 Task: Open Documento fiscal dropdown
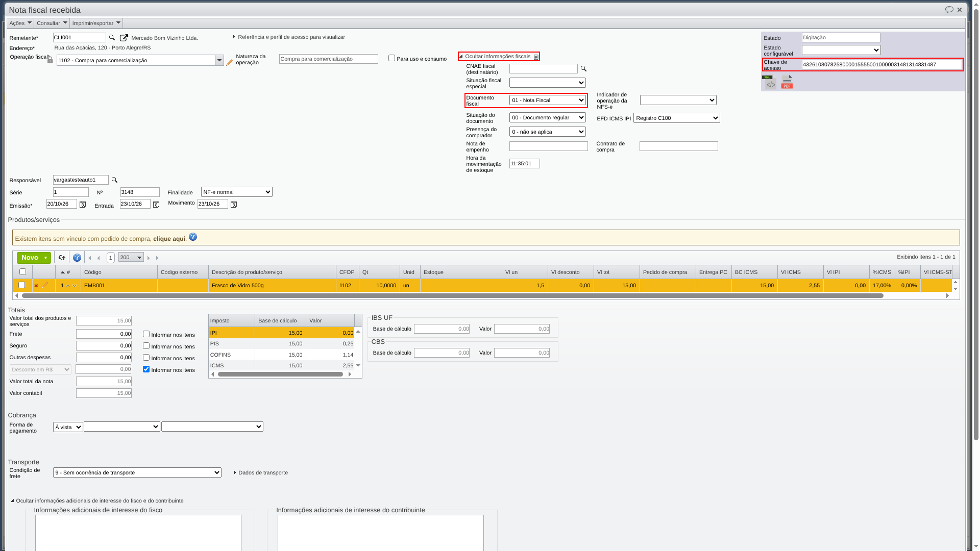tap(547, 100)
